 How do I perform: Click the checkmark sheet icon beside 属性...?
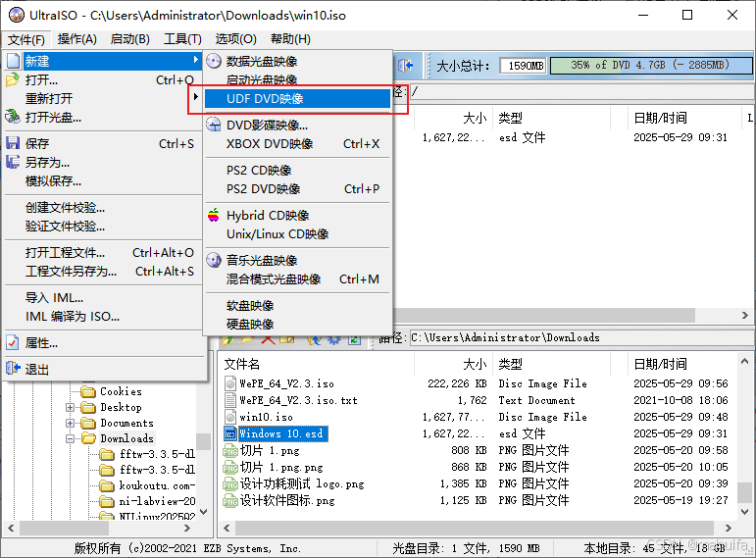point(13,342)
